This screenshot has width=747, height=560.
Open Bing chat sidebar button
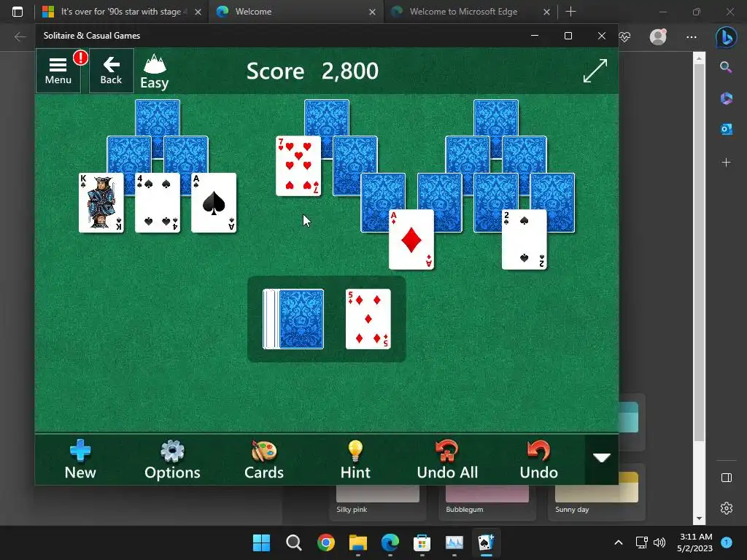click(726, 36)
